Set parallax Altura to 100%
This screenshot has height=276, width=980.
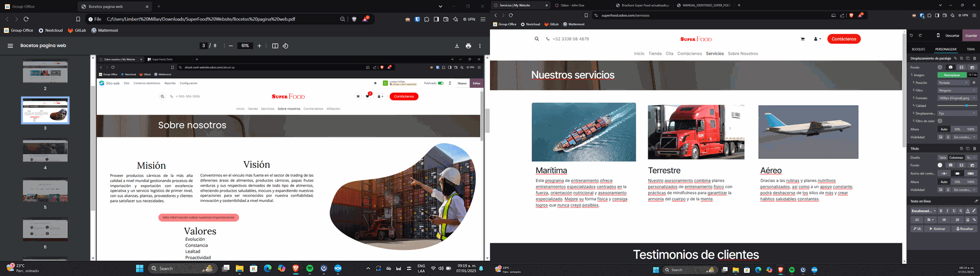pyautogui.click(x=971, y=129)
